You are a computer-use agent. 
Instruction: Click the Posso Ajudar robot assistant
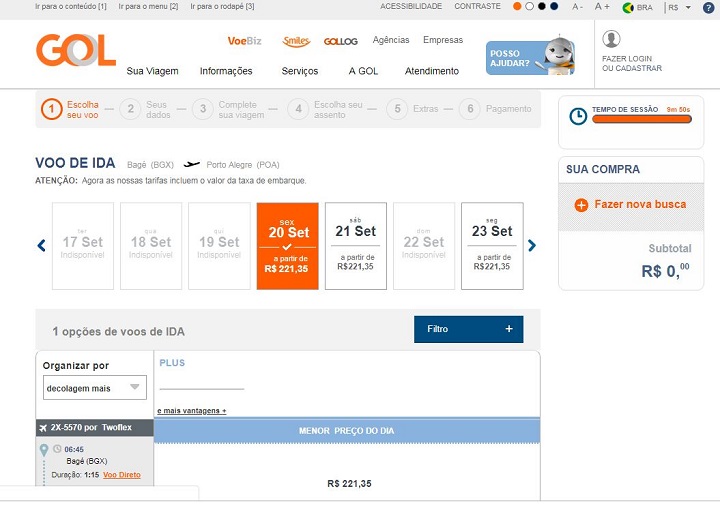pyautogui.click(x=530, y=57)
